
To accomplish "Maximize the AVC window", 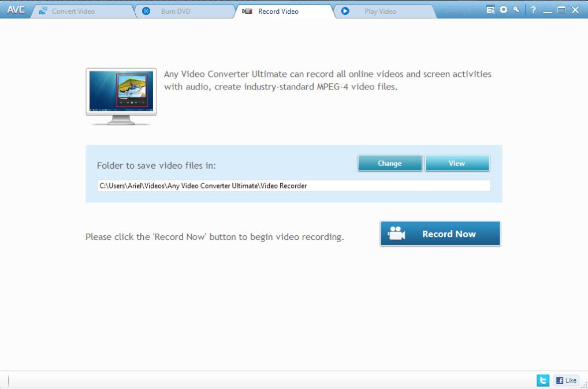I will (x=561, y=10).
